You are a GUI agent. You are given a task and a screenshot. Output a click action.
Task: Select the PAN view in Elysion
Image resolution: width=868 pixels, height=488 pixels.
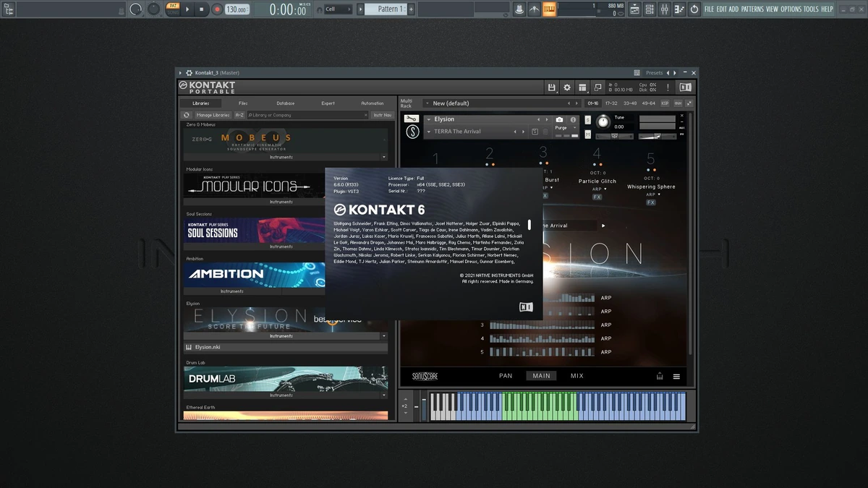506,376
